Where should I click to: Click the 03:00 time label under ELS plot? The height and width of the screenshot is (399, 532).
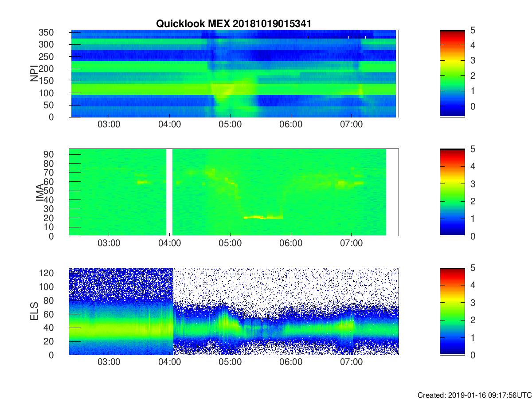click(109, 362)
